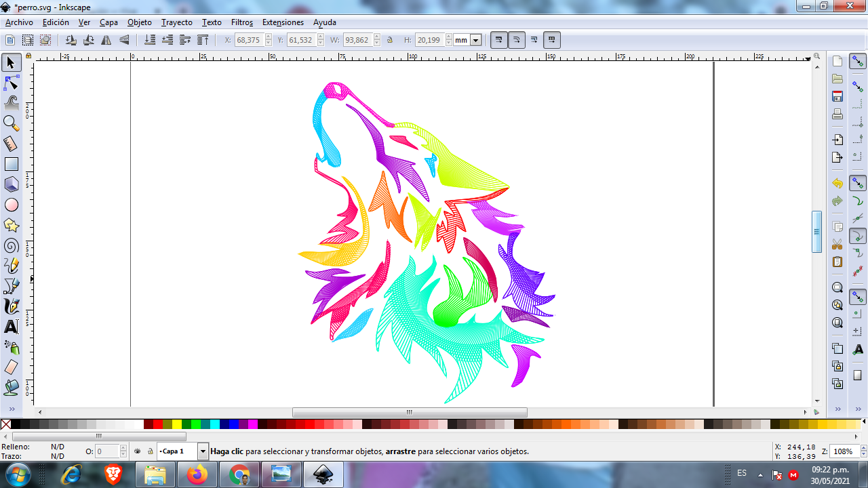The height and width of the screenshot is (488, 868).
Task: Toggle move gradients with object
Action: click(534, 40)
